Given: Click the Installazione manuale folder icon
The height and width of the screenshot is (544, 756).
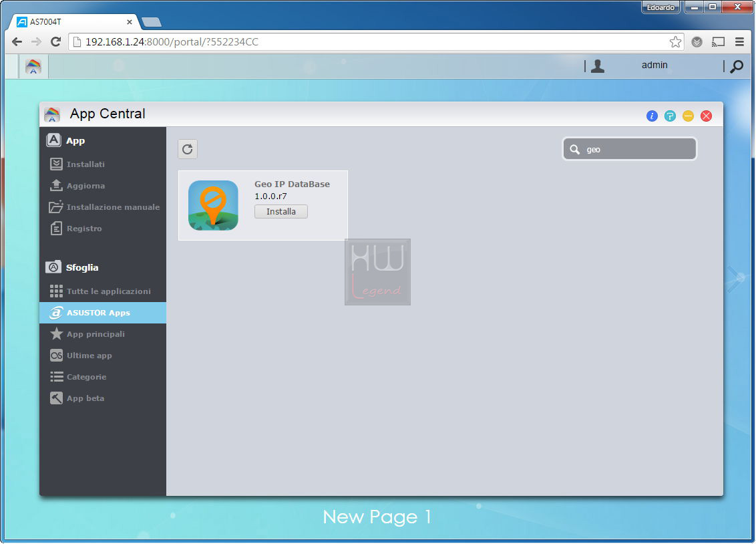Looking at the screenshot, I should (x=56, y=207).
